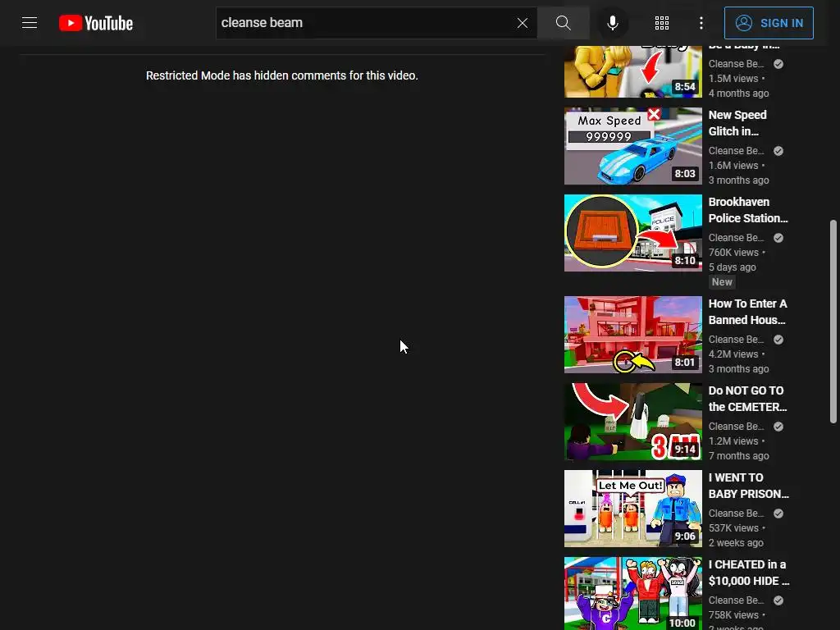The width and height of the screenshot is (840, 630).
Task: Open Brookhaven Police Station thumbnail
Action: coord(632,232)
